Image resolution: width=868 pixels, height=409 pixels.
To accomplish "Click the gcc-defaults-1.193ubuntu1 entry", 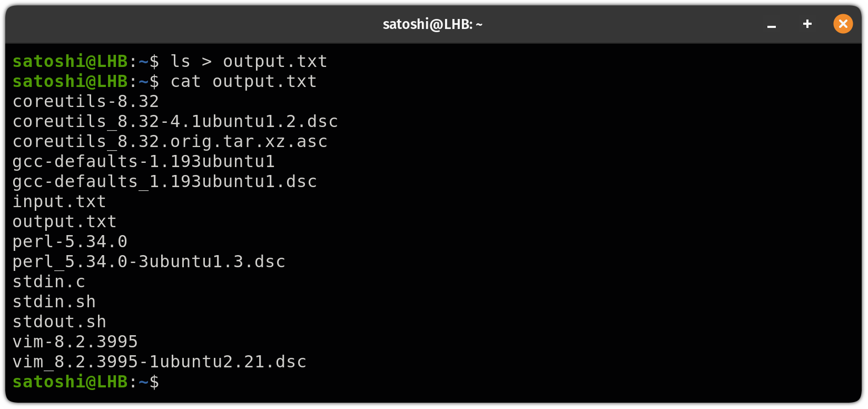I will pos(143,161).
